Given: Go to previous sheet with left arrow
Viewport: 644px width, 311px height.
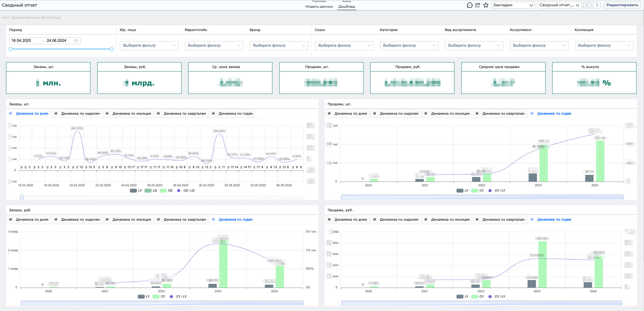Looking at the screenshot, I should [x=588, y=5].
